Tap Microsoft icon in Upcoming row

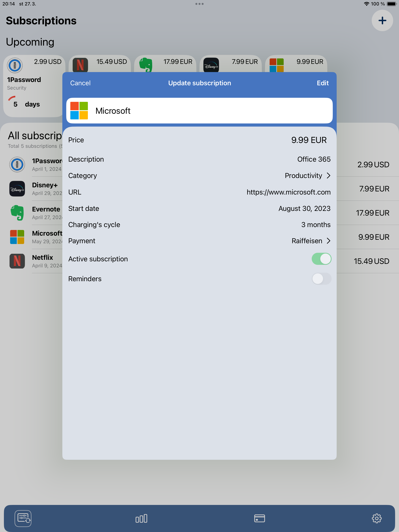click(x=276, y=65)
